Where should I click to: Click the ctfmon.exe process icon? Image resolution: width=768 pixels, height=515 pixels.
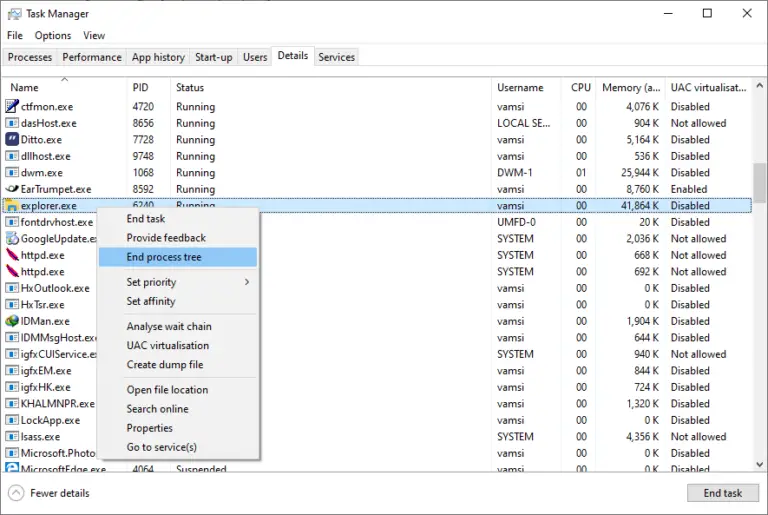pos(13,107)
